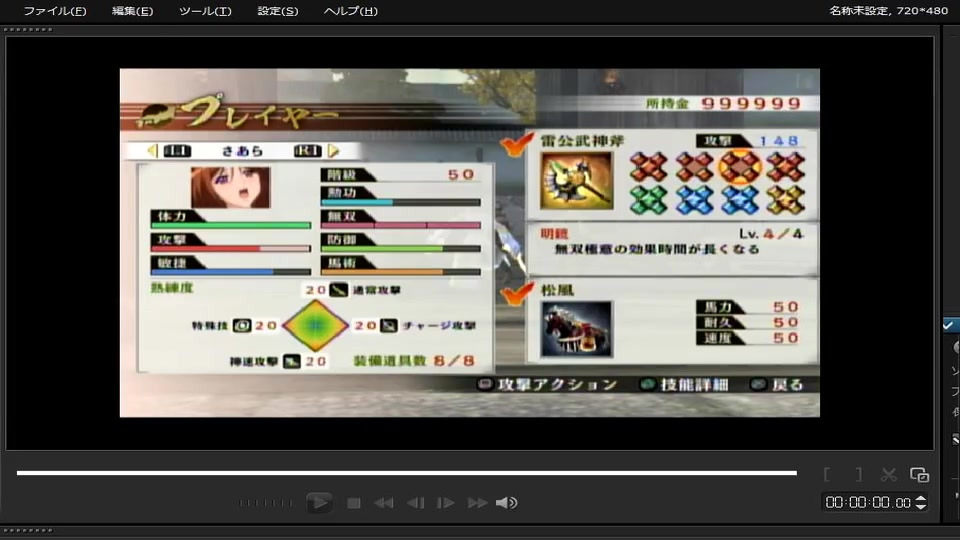Open the 編集(E) menu
Screen dimensions: 960x540
point(132,11)
